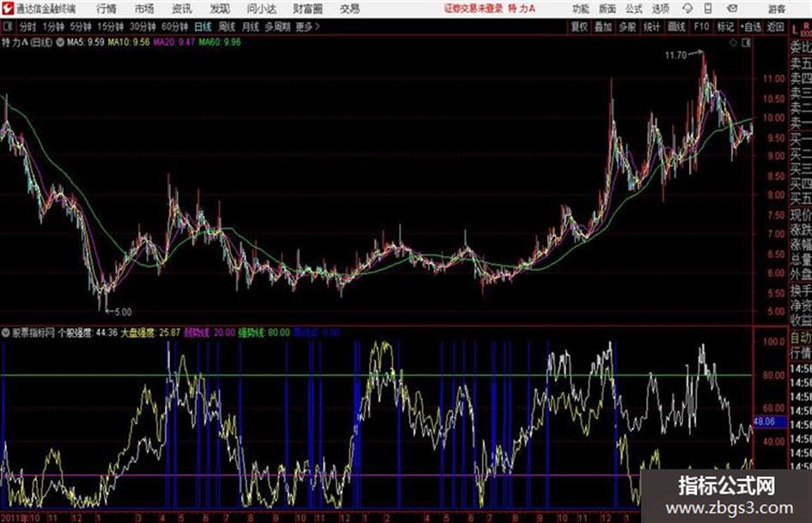Toggle the left panel icon beside 分时
This screenshot has height=523, width=812.
8,27
